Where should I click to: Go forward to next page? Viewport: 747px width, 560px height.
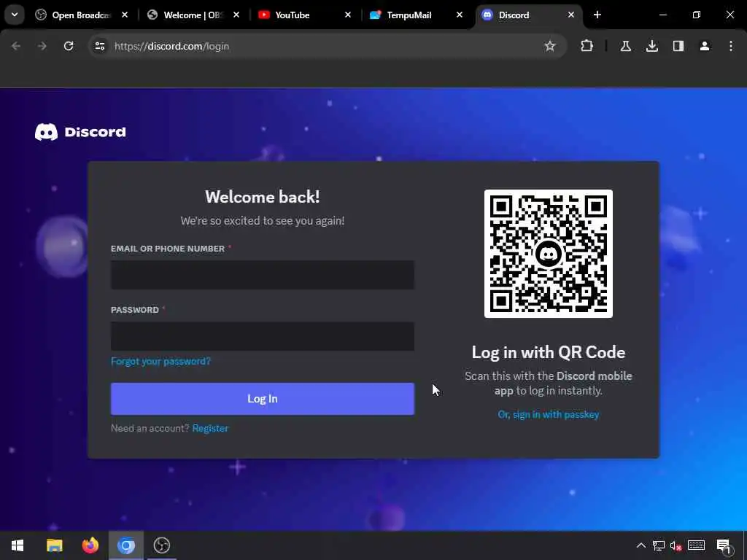point(42,46)
